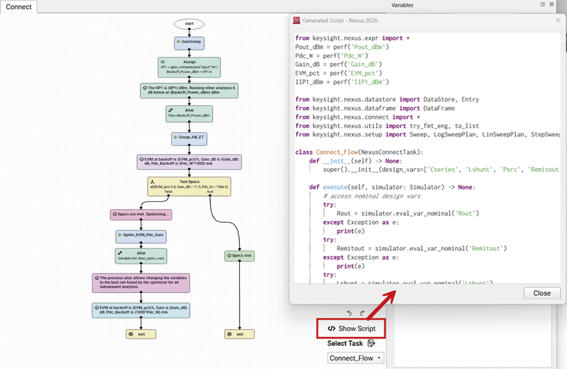
Task: Click the 'def __init__' line in script
Action: click(355, 161)
